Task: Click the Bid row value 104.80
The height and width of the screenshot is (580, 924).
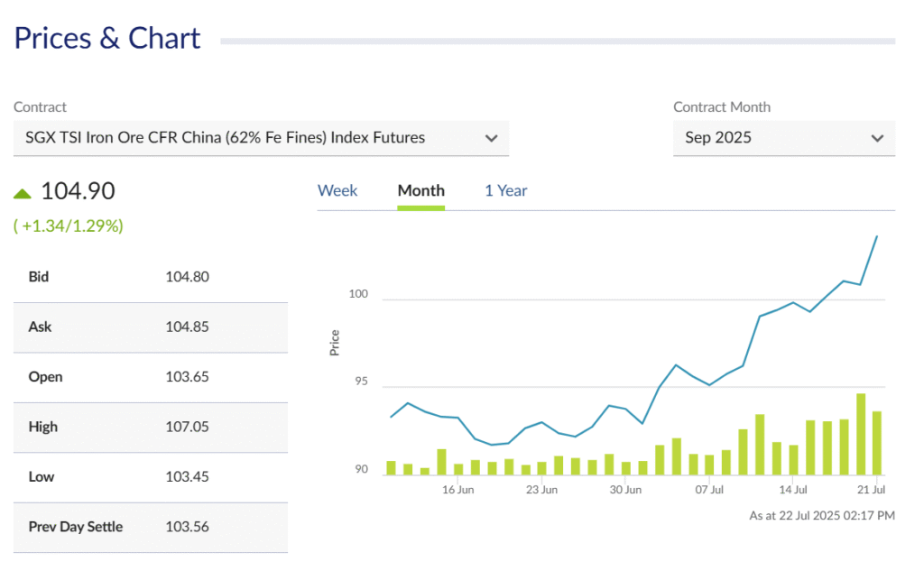Action: 187,277
